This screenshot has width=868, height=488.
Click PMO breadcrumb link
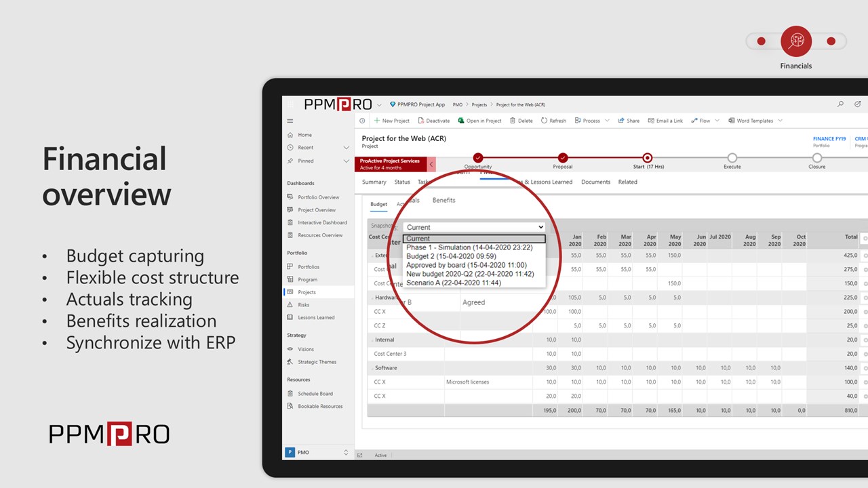458,105
